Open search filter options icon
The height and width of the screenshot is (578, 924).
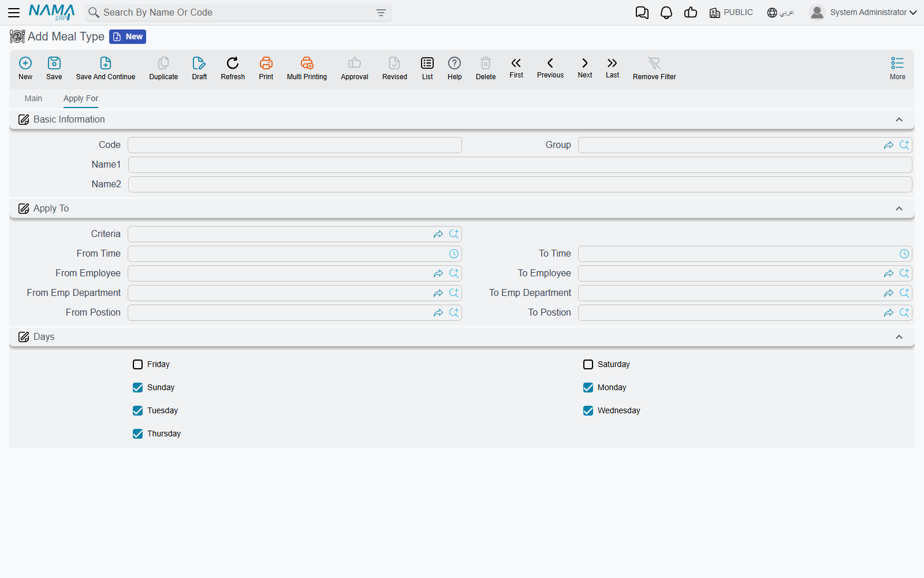point(381,13)
